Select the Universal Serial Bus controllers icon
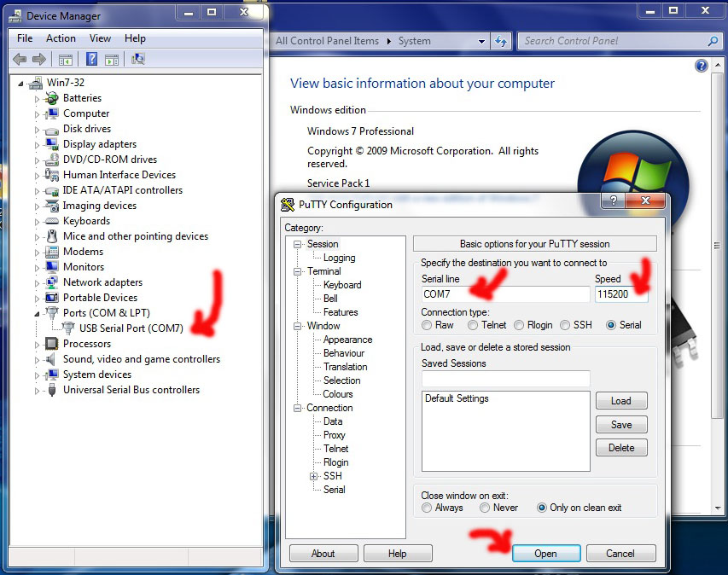728x575 pixels. pyautogui.click(x=52, y=390)
